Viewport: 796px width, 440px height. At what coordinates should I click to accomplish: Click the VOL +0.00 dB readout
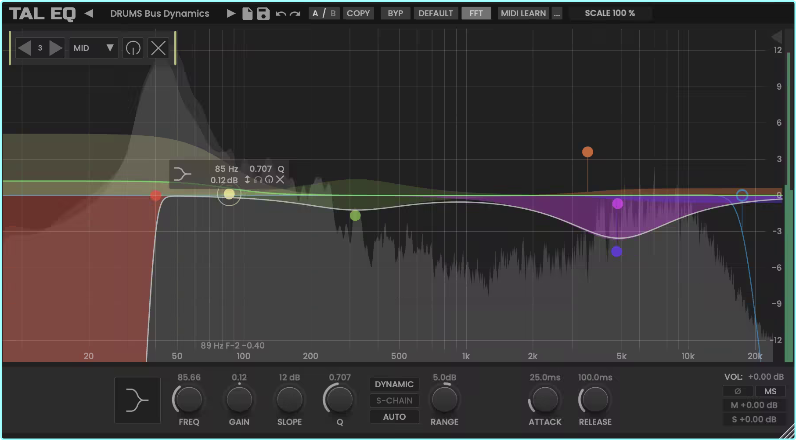(754, 377)
